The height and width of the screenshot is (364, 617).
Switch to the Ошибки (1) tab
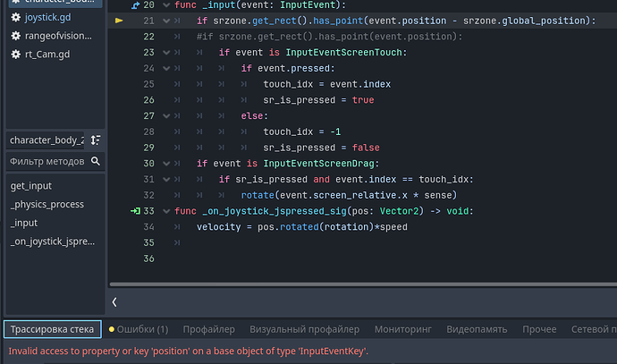[139, 329]
